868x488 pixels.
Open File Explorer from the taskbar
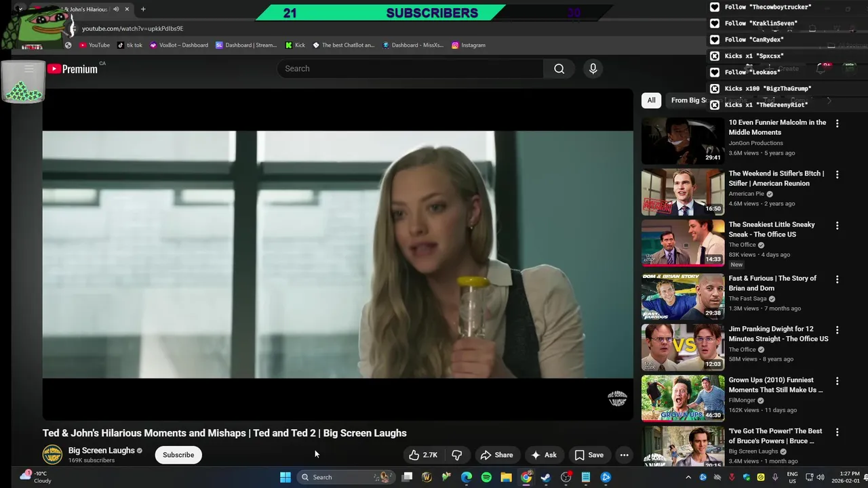click(506, 477)
